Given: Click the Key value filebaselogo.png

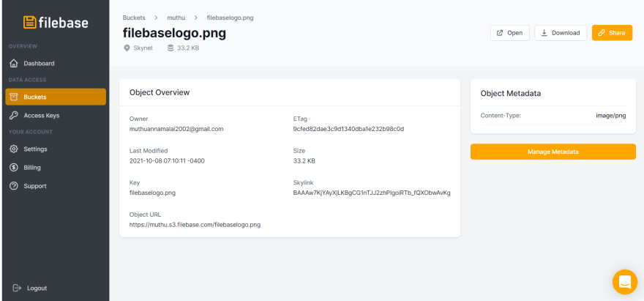Looking at the screenshot, I should pos(152,193).
